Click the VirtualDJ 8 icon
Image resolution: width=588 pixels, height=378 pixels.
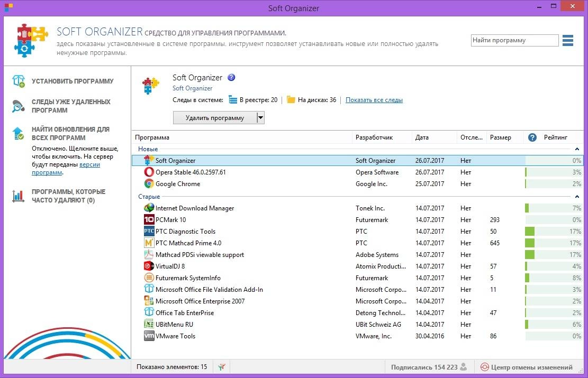149,266
